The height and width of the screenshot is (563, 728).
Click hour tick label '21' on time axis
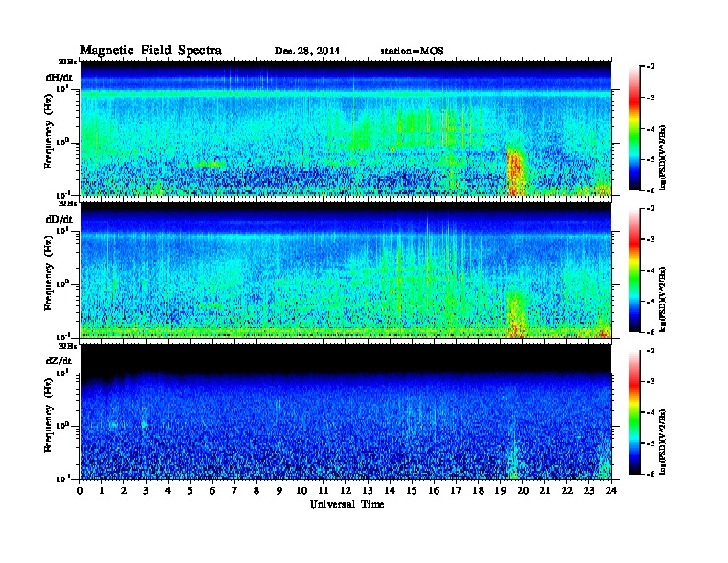click(x=544, y=490)
